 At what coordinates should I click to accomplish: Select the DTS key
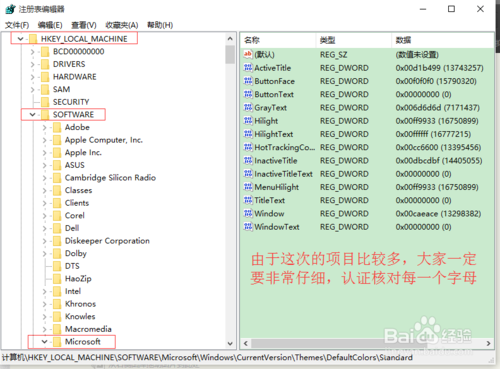pyautogui.click(x=72, y=266)
